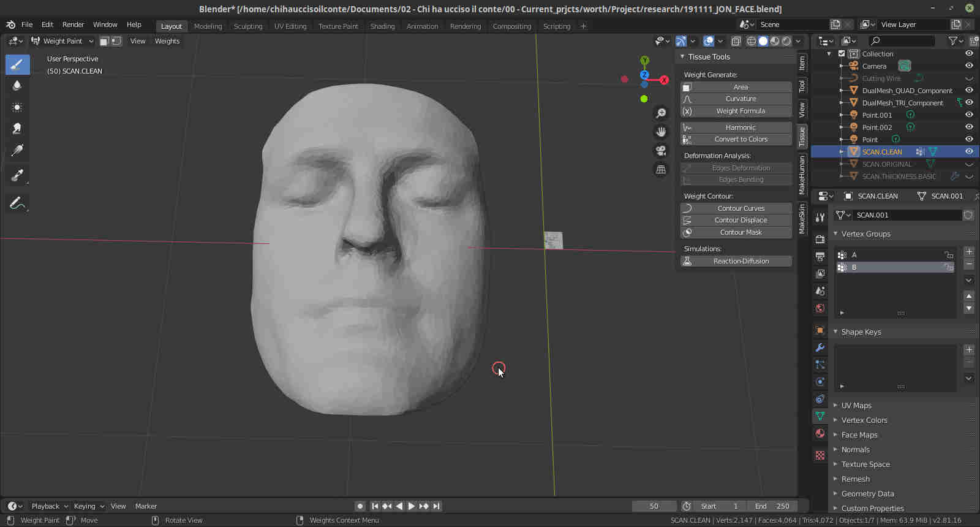
Task: Open the Physics properties tab
Action: click(x=820, y=382)
